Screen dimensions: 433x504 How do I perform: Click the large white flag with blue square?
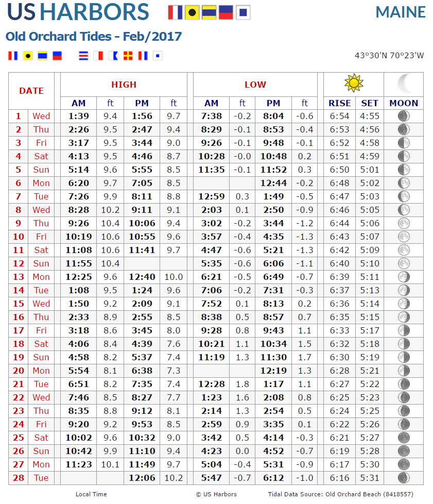(x=243, y=12)
